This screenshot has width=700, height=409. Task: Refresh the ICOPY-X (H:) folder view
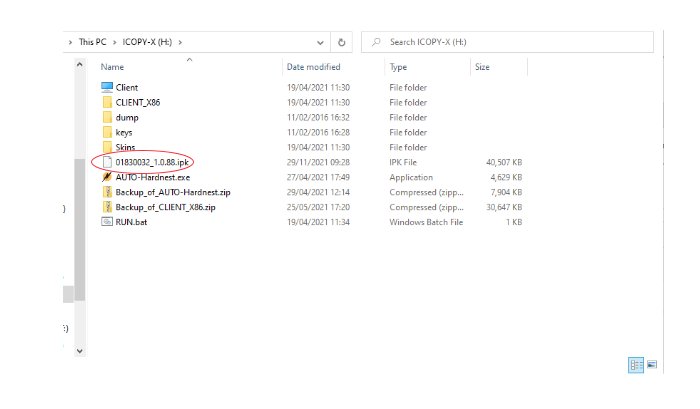click(342, 42)
